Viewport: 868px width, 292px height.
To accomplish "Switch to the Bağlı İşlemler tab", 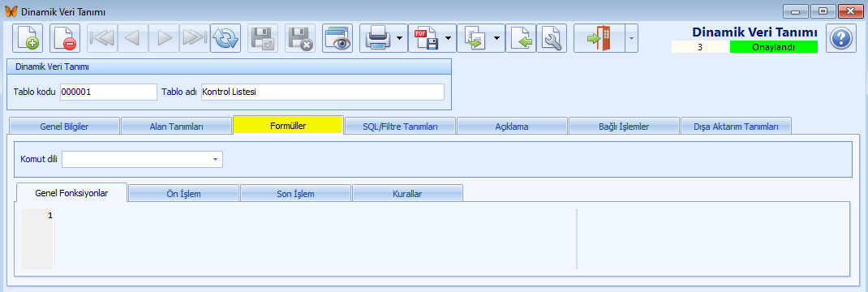I will (624, 126).
